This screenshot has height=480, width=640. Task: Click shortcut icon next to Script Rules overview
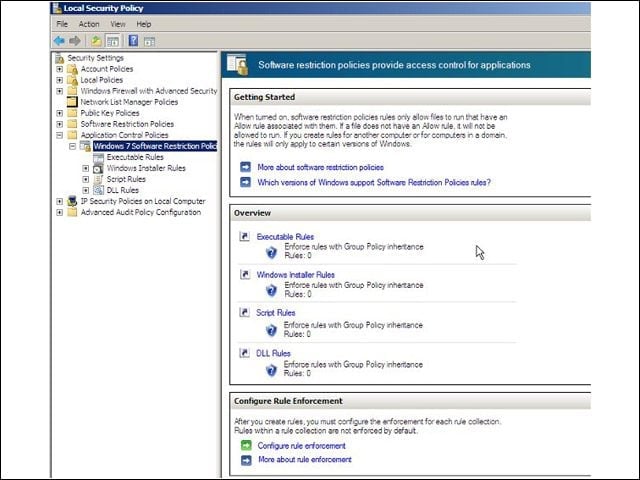tap(244, 312)
